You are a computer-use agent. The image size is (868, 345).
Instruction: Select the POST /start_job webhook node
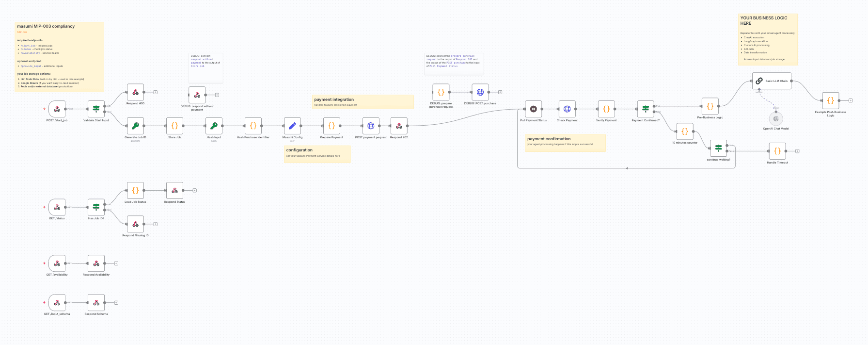coord(57,109)
